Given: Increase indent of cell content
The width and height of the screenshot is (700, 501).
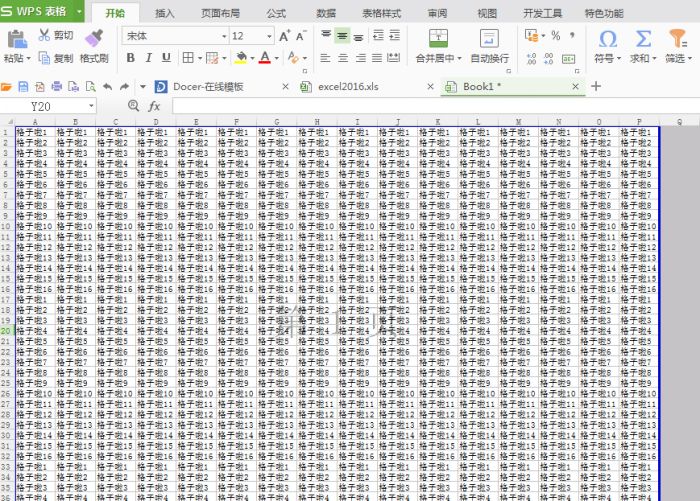Looking at the screenshot, I should 395,35.
